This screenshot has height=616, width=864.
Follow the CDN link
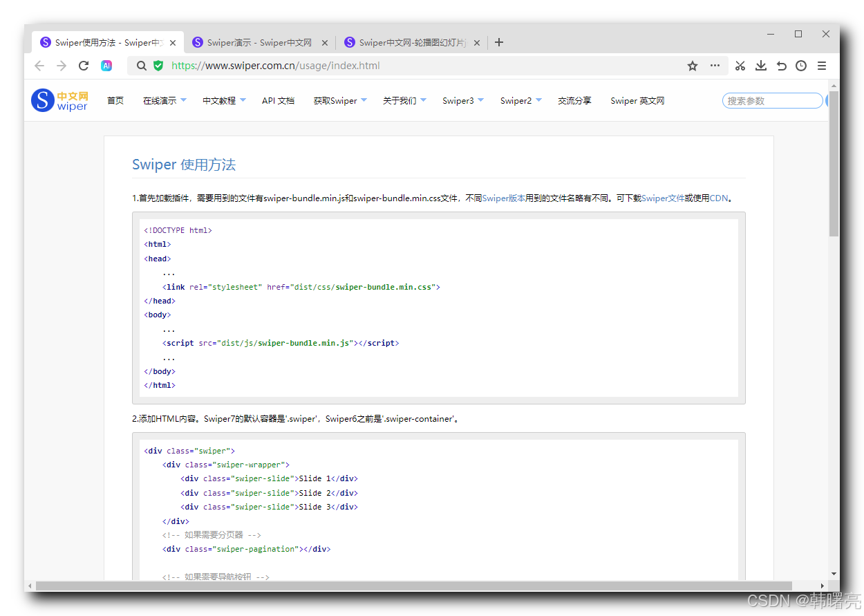[719, 198]
